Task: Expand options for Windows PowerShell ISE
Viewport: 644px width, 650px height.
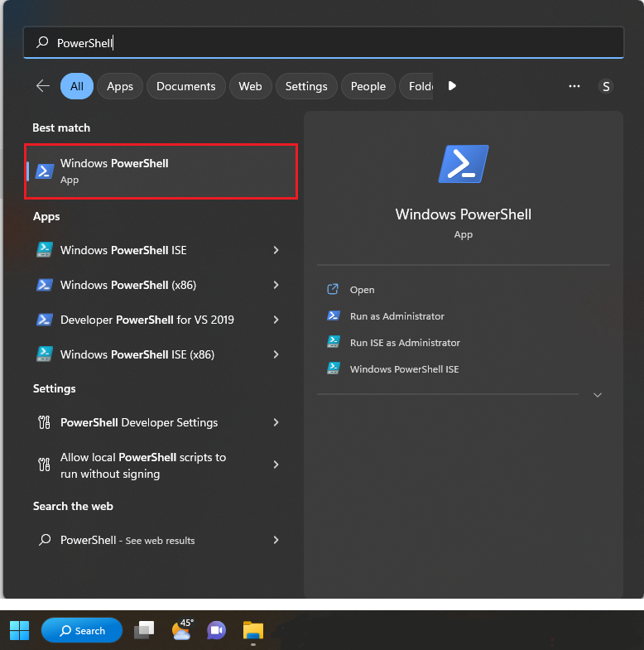Action: coord(276,250)
